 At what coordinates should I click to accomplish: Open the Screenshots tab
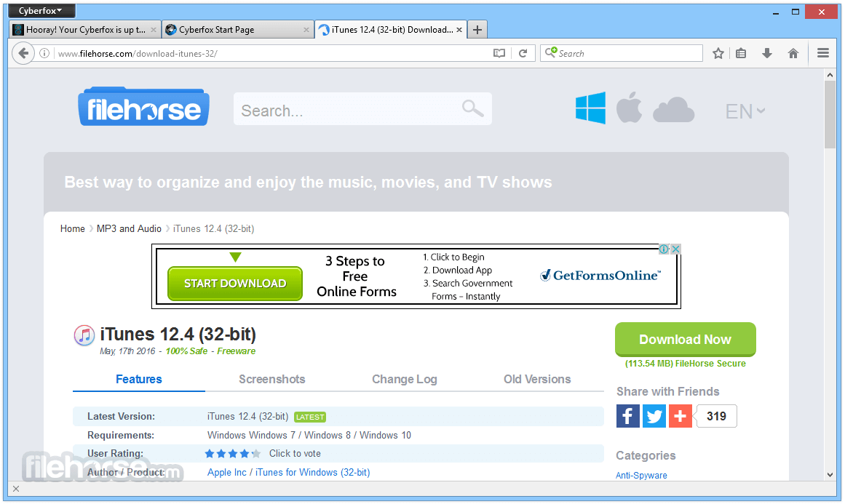pos(272,379)
